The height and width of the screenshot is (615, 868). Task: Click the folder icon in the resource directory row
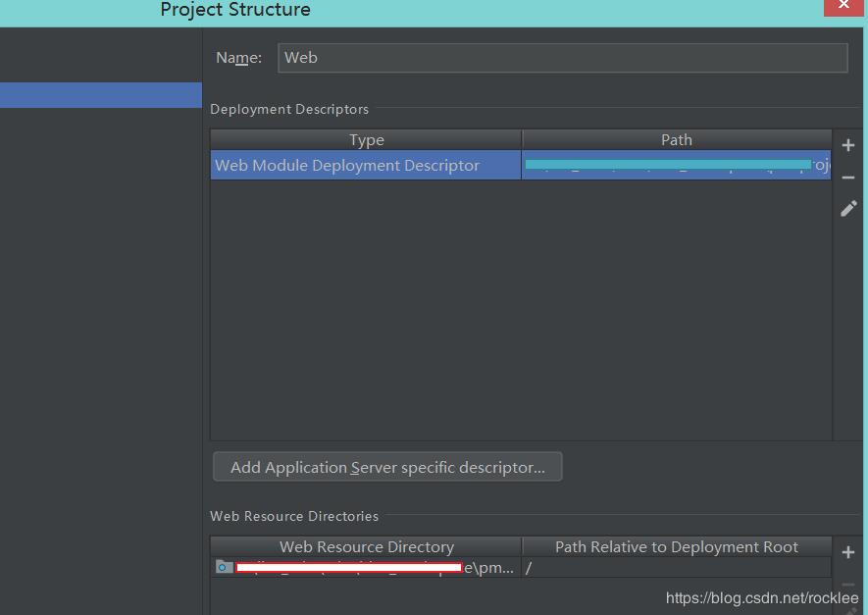pyautogui.click(x=222, y=567)
